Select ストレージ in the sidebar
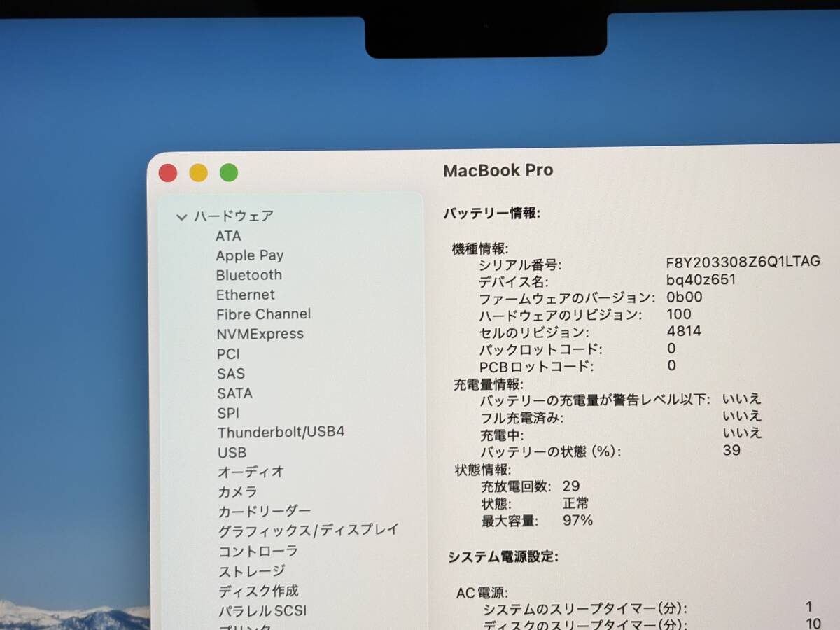This screenshot has height=630, width=840. point(251,571)
